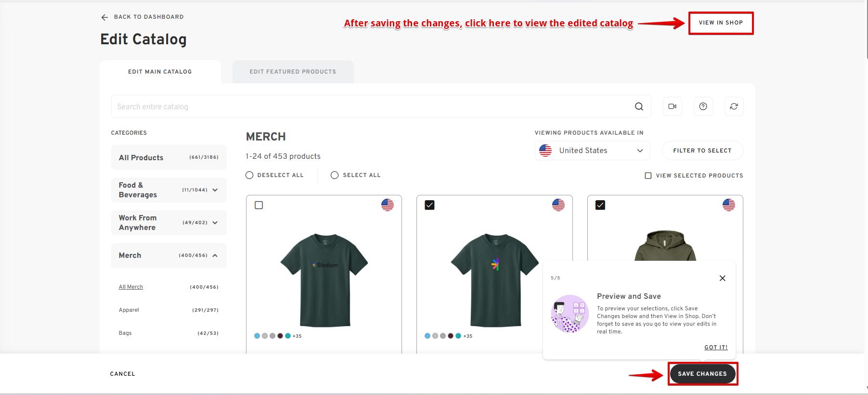Click the View in Shop button

[x=720, y=23]
